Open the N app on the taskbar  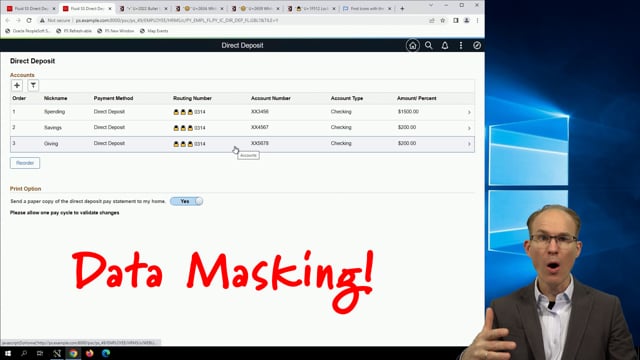57,353
